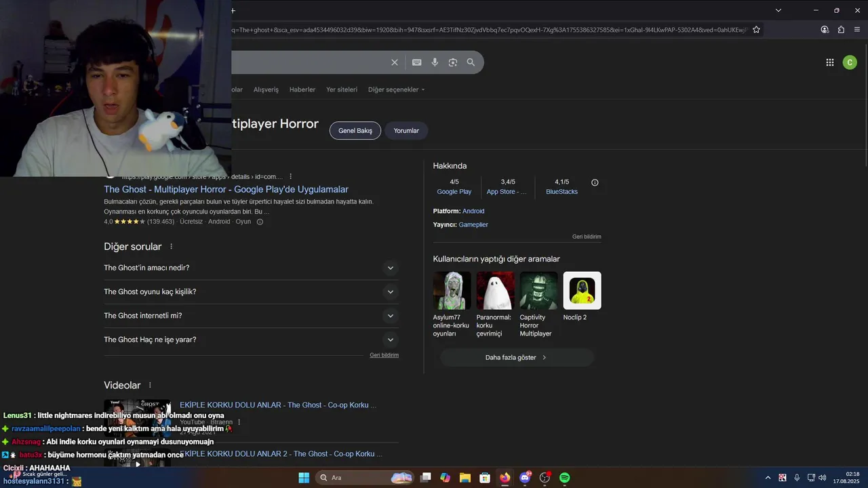Screen dimensions: 868x488
Task: Open the EKİPLE KORKU DOLU ANLAR 2 video link
Action: tap(281, 454)
